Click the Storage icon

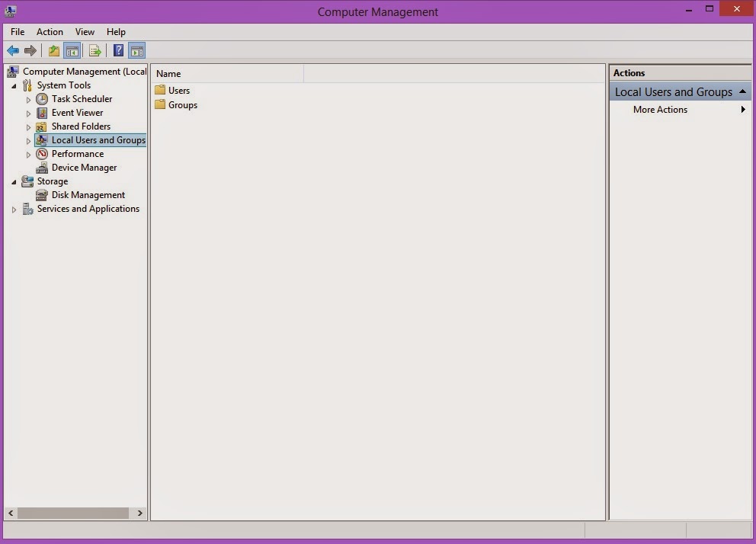(27, 181)
